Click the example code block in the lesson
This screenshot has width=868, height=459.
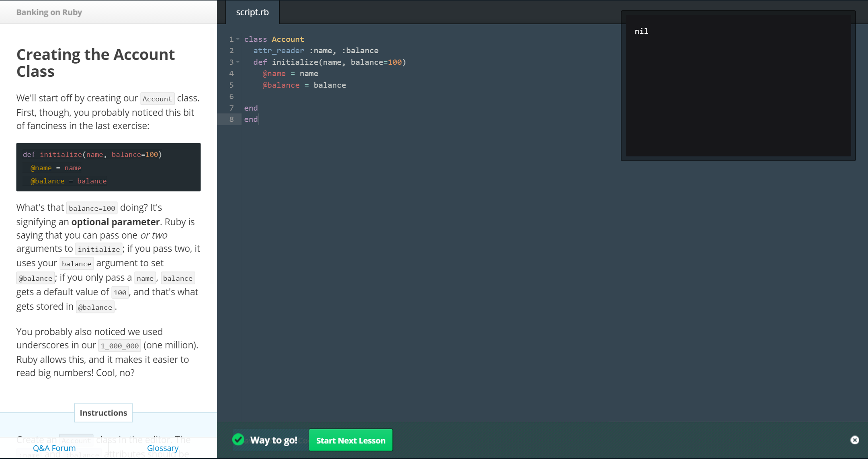coord(108,167)
